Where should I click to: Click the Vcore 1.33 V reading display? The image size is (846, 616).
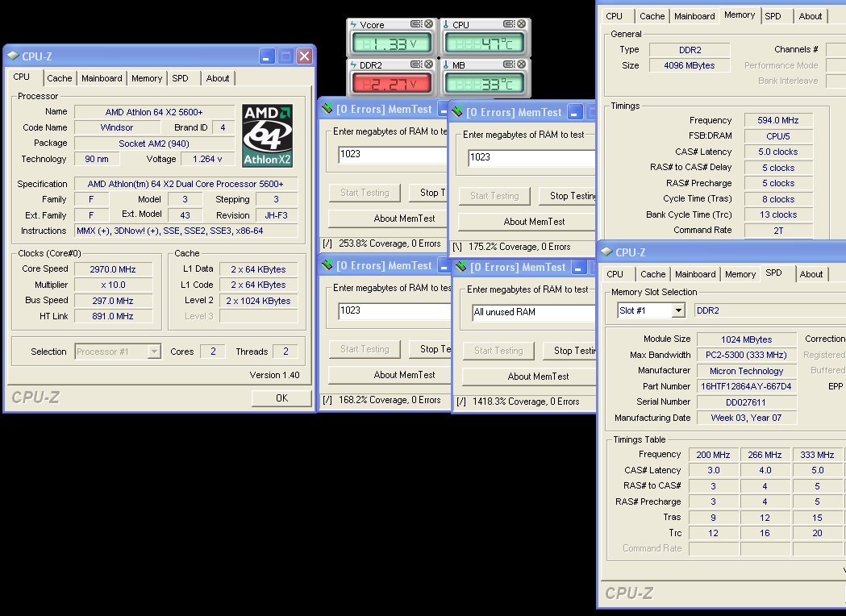[392, 44]
